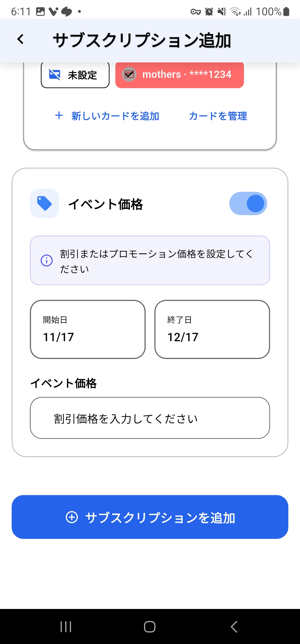The width and height of the screenshot is (300, 644).
Task: Open the カードを管理 link
Action: (x=218, y=116)
